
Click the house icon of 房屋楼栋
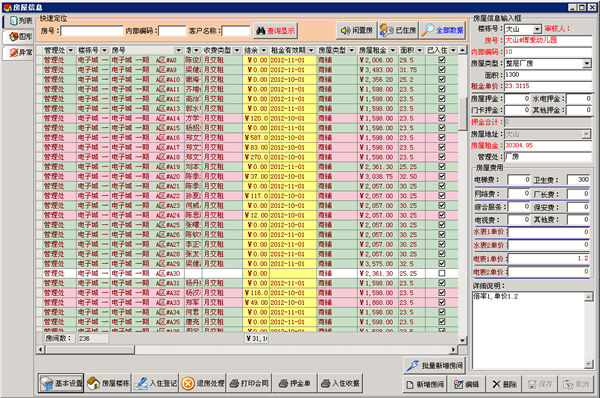tap(93, 383)
